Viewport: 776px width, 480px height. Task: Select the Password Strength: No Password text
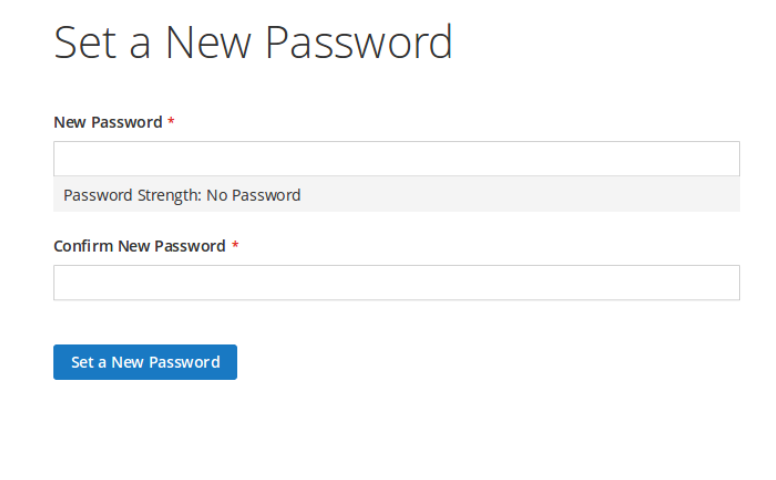click(182, 195)
